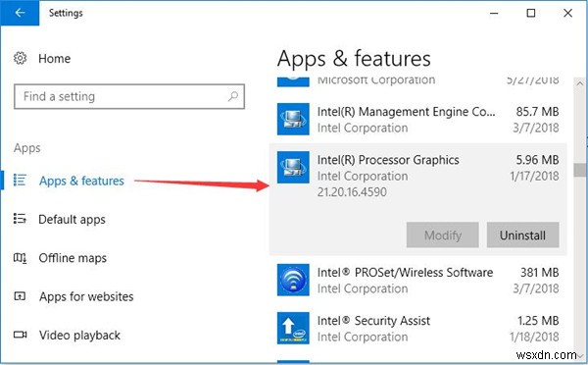Click the Intel PROSet/Wireless app icon
Viewport: 588px width, 365px height.
pyautogui.click(x=293, y=280)
